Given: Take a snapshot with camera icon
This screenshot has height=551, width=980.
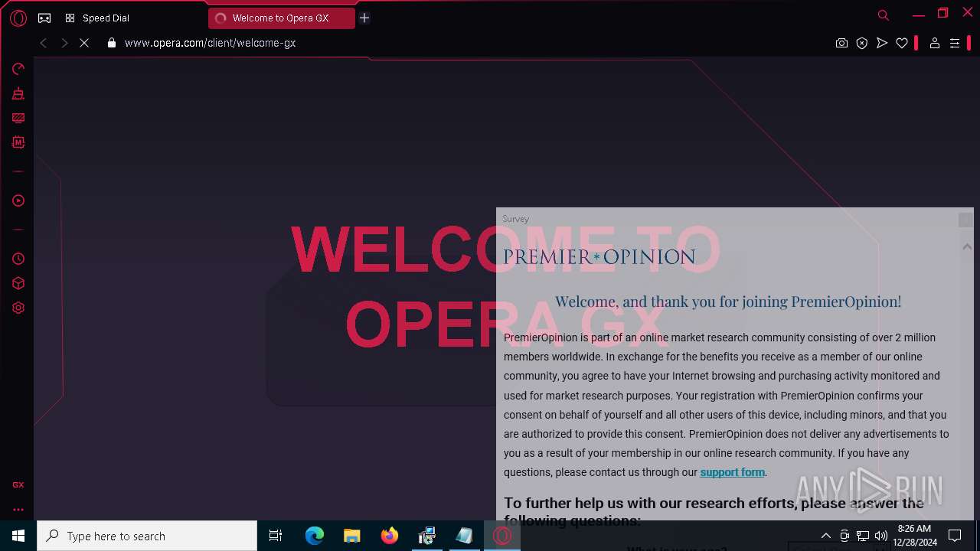Looking at the screenshot, I should [841, 43].
